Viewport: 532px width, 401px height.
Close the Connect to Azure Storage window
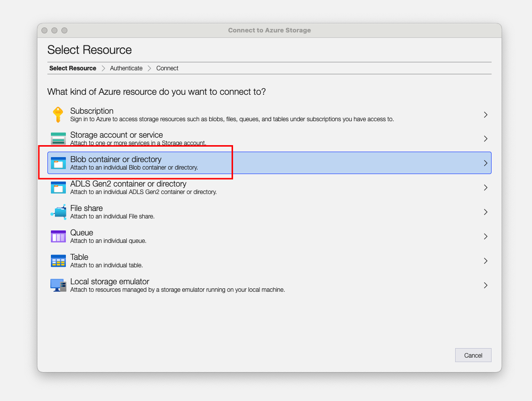(x=44, y=30)
